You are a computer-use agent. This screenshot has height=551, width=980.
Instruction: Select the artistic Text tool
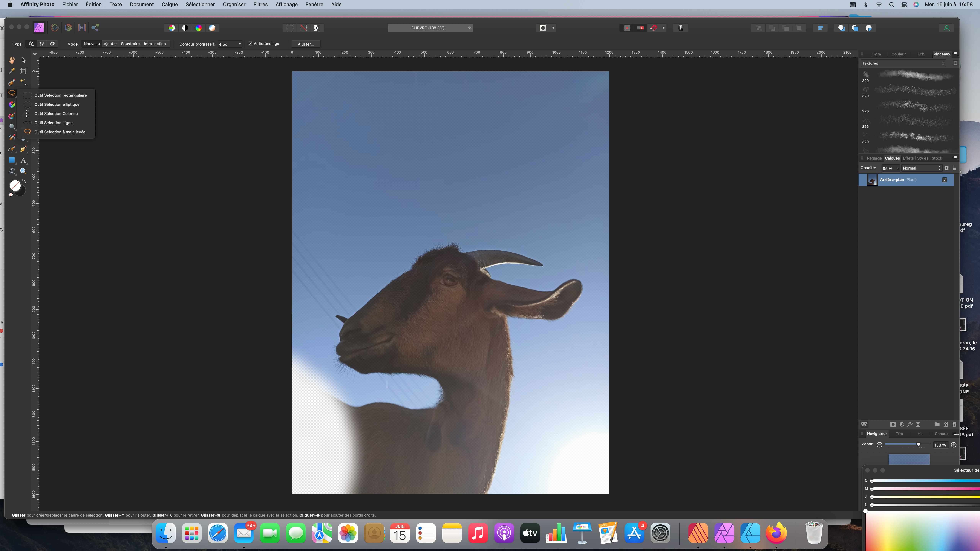click(x=23, y=160)
